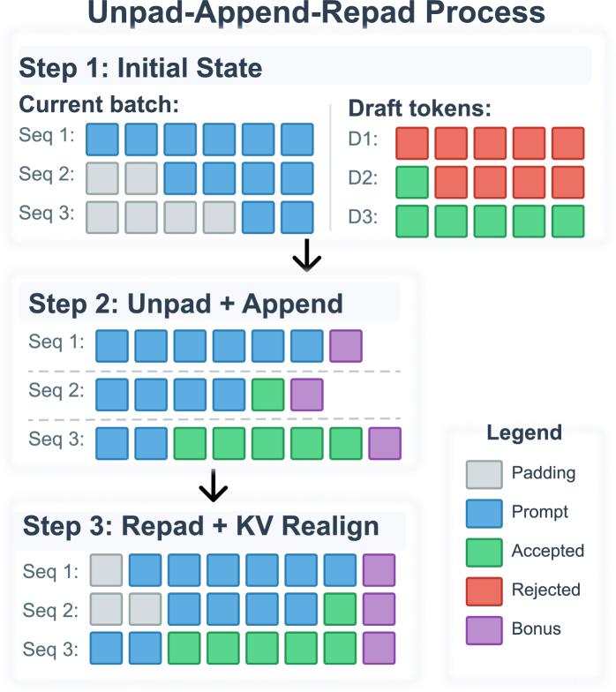Screen dimensions: 616x692
Task: Click the green token in draft row D2
Action: [x=412, y=182]
